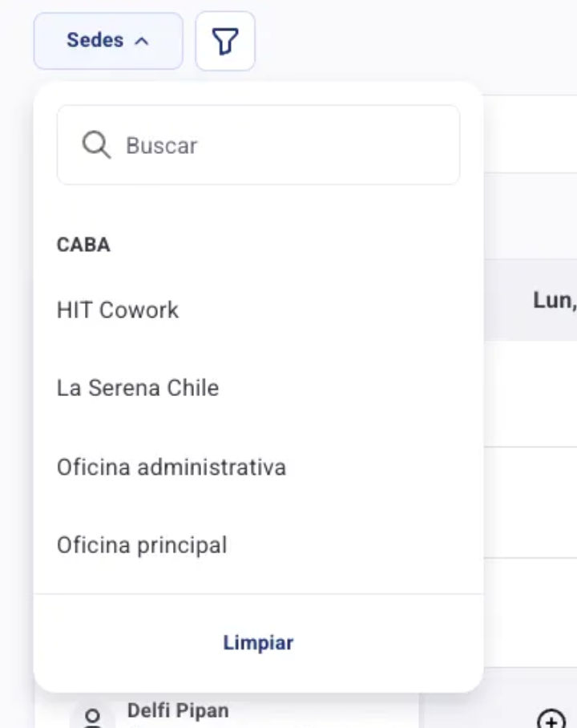Select the Oficina principal entry
Screen dimensions: 577x728
(x=142, y=545)
